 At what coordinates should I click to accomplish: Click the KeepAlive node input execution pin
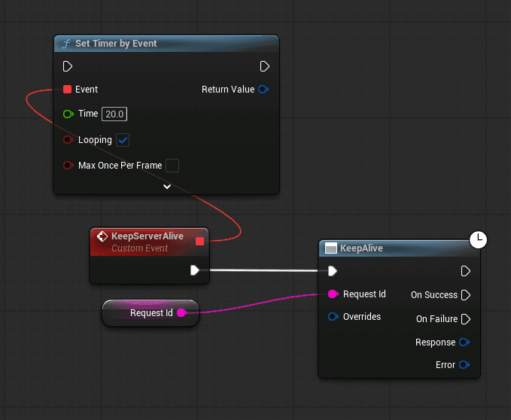(333, 271)
